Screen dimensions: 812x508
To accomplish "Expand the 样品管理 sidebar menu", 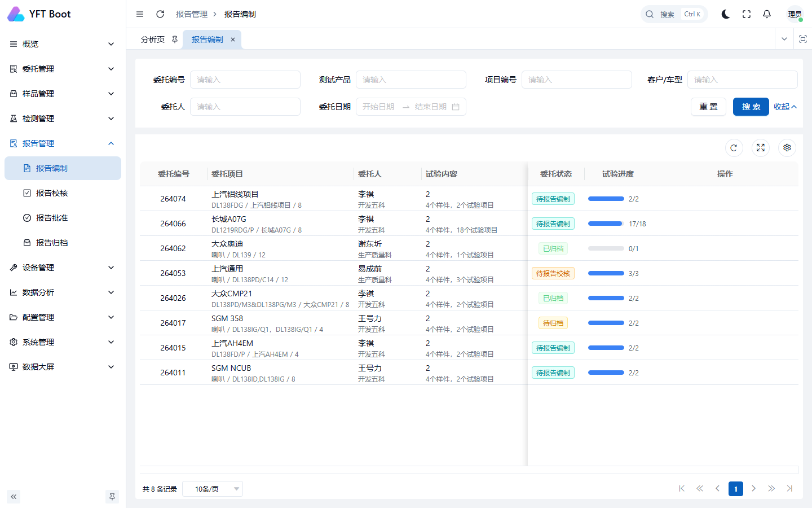I will 63,94.
